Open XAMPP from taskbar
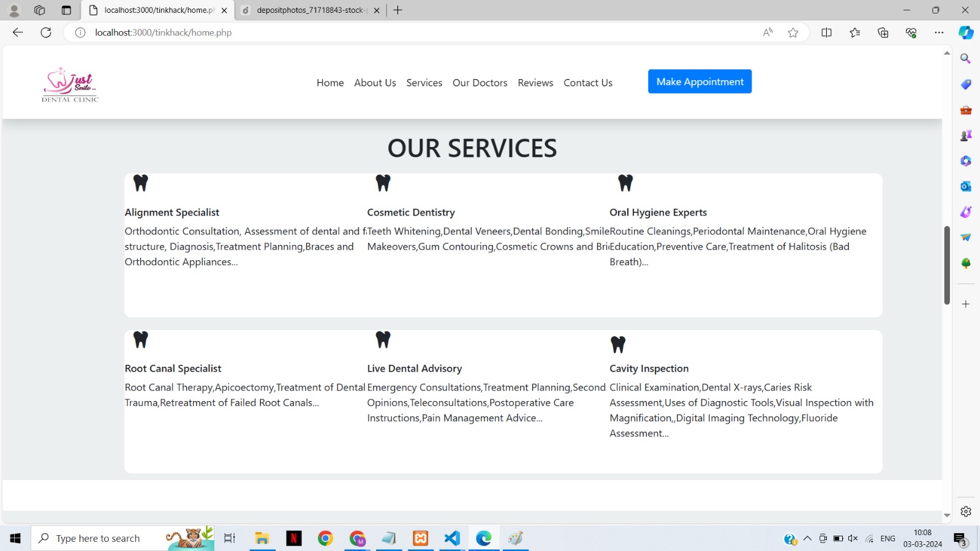This screenshot has height=551, width=980. [421, 538]
